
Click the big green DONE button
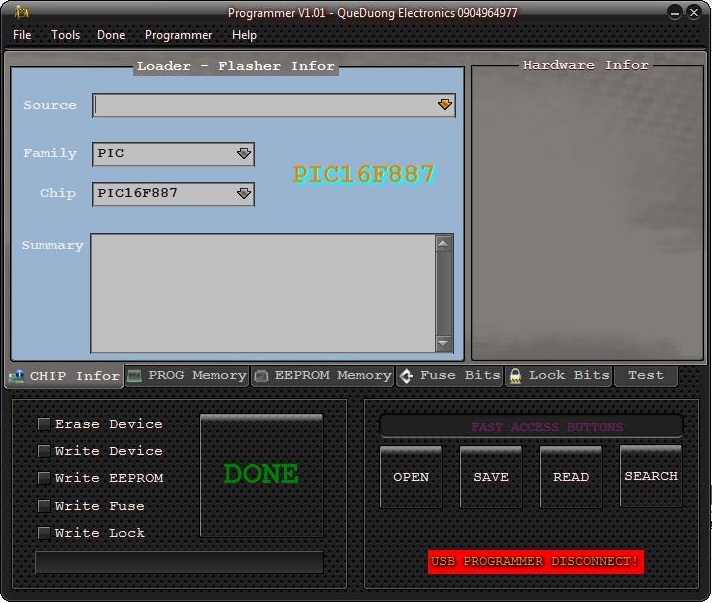click(262, 475)
